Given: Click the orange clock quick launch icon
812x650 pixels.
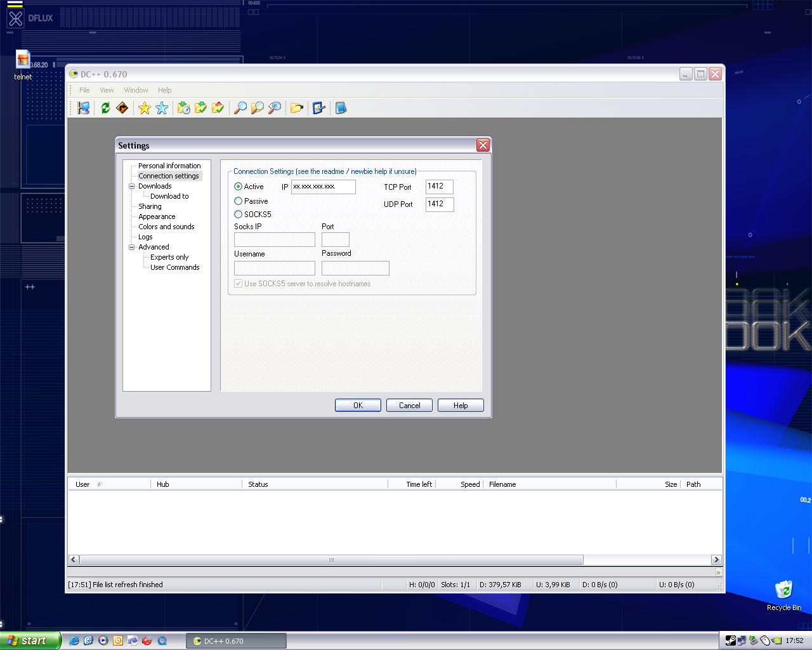Looking at the screenshot, I should [x=117, y=640].
